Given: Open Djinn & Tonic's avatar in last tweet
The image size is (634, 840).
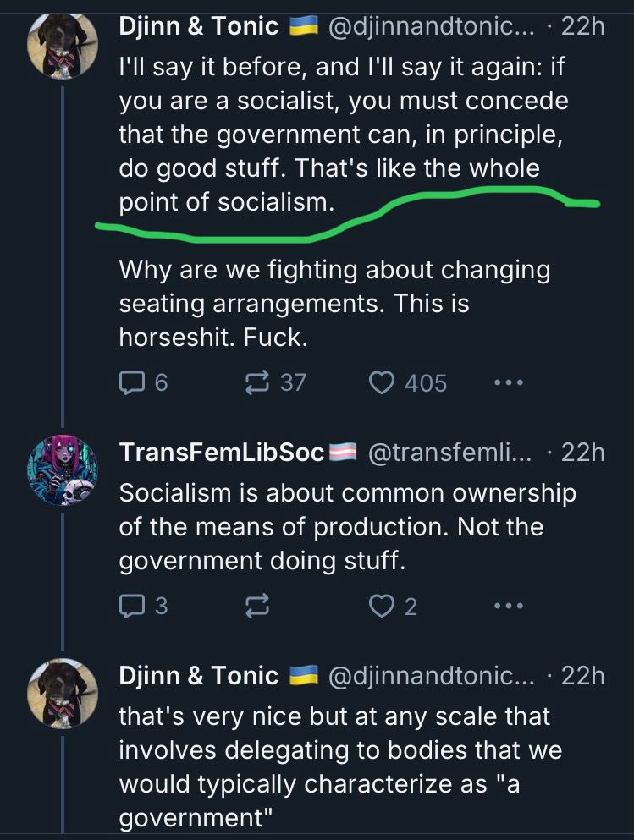Looking at the screenshot, I should point(63,693).
